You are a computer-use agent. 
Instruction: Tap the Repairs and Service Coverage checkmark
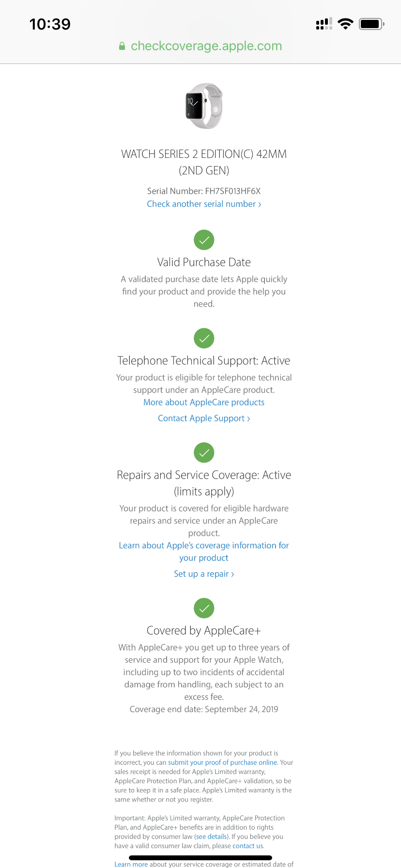click(x=204, y=452)
